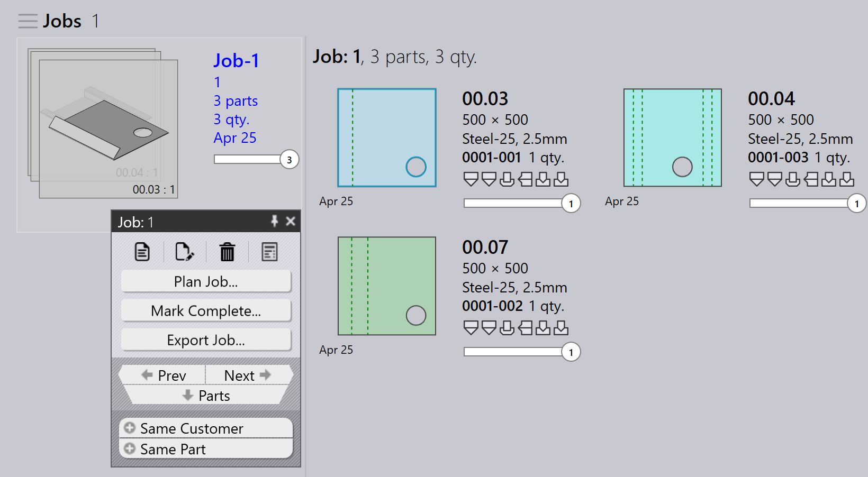Click first process step icon for part 00.03
The height and width of the screenshot is (477, 868).
pos(471,179)
